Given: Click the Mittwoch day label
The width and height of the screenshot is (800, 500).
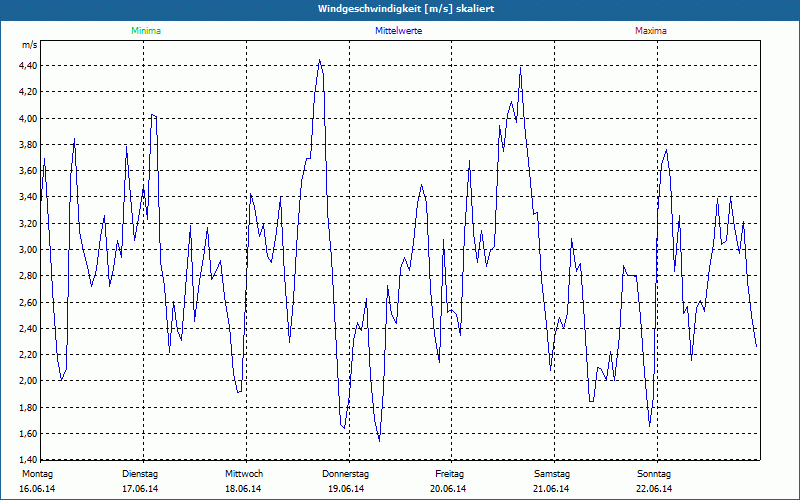Looking at the screenshot, I should (x=244, y=474).
